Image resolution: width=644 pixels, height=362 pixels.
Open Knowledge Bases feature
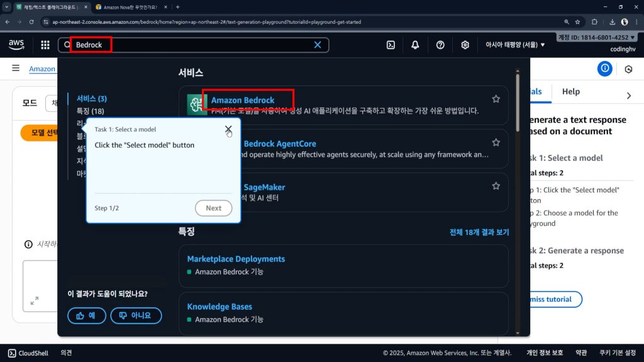[219, 307]
